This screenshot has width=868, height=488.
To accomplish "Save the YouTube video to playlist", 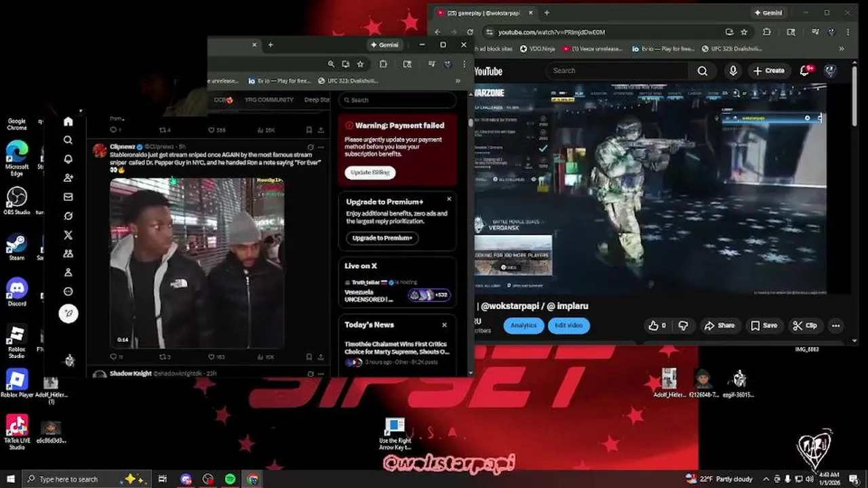I will point(764,325).
